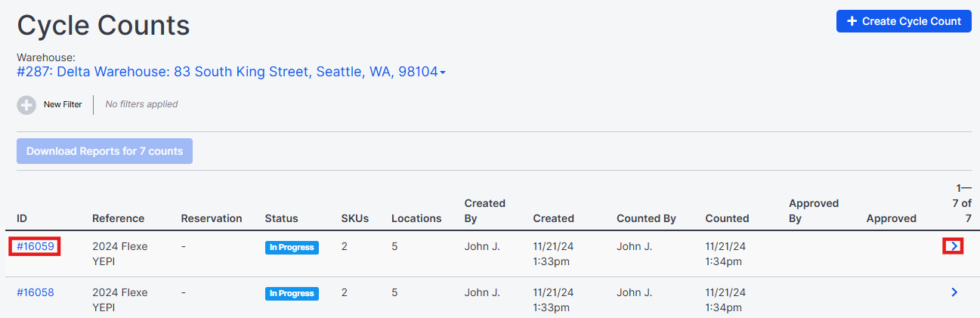The width and height of the screenshot is (980, 318).
Task: Open the right chevron for count #16058
Action: (954, 292)
